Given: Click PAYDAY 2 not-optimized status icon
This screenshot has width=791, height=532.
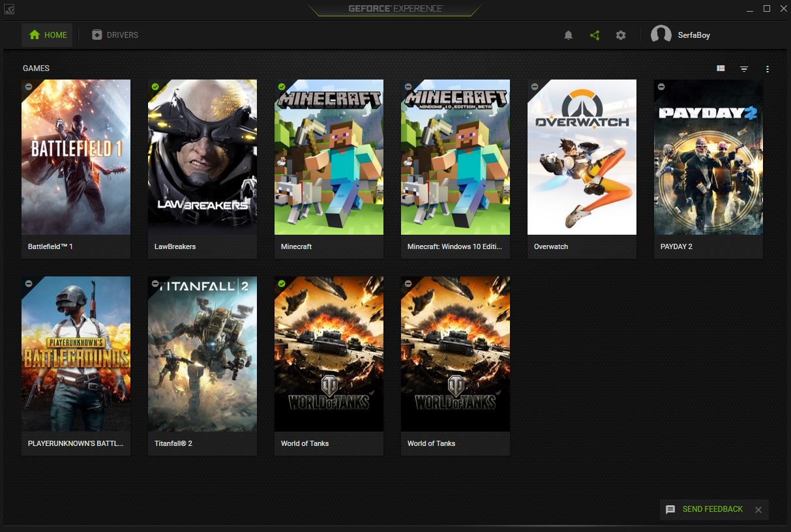Looking at the screenshot, I should coord(661,87).
